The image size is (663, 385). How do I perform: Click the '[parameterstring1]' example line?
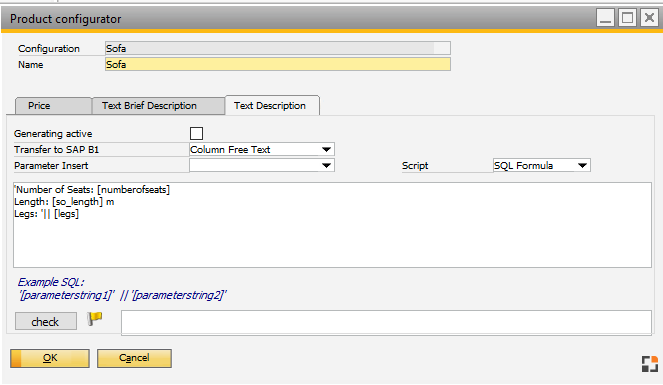tap(122, 295)
